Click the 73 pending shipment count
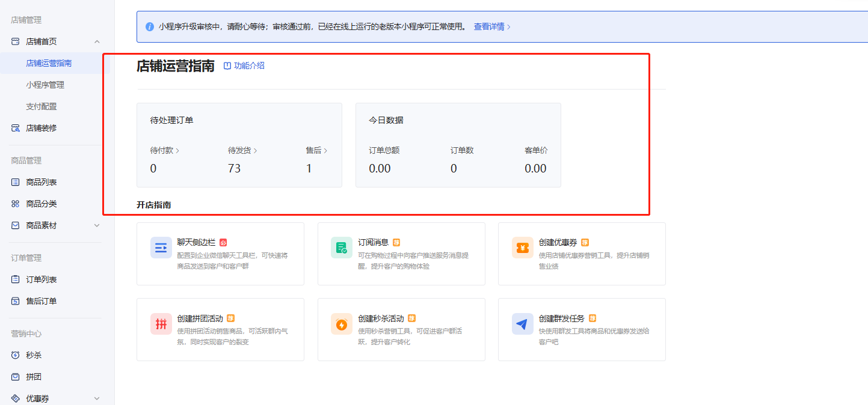Screen dimensions: 868x405 [235, 169]
